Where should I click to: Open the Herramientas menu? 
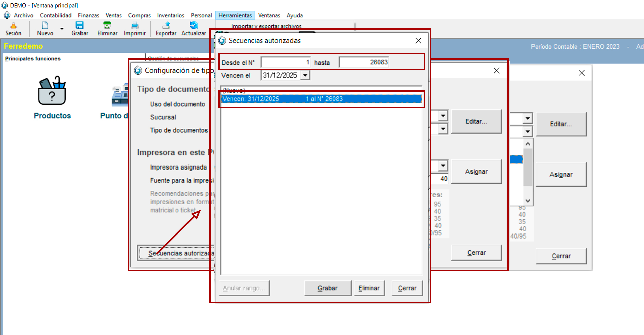coord(235,15)
